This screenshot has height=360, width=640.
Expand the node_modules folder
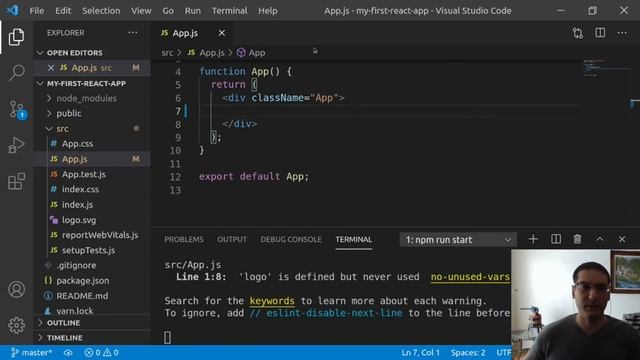coord(86,98)
